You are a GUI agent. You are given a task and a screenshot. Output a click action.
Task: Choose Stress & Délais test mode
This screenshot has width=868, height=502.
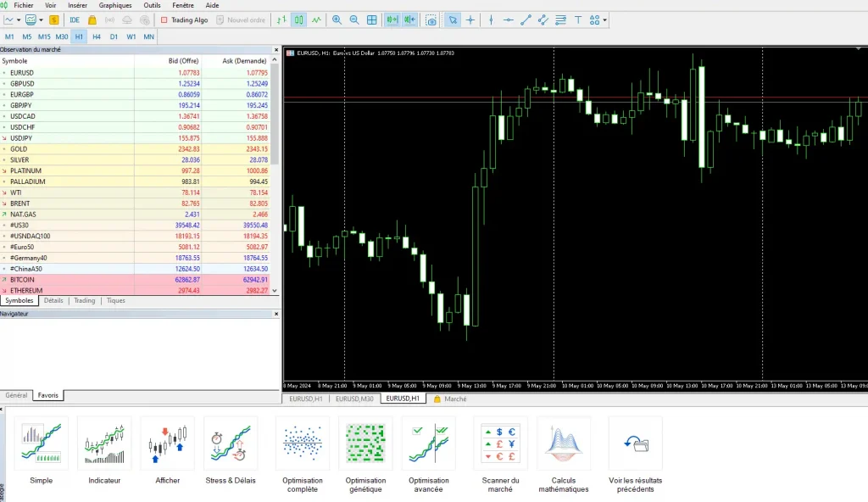(231, 452)
